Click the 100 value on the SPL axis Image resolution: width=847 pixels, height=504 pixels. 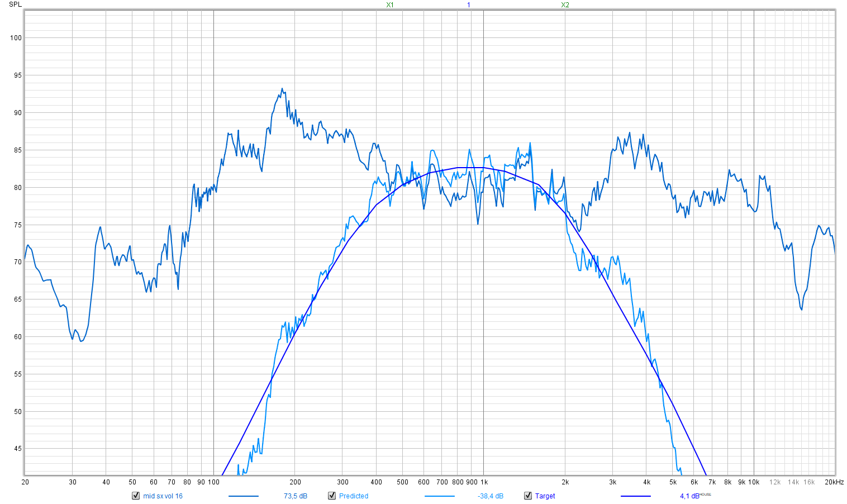[16, 38]
